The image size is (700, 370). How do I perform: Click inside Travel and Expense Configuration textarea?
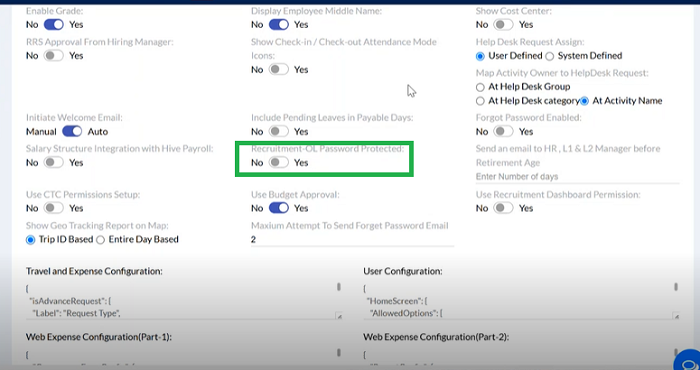click(x=181, y=300)
